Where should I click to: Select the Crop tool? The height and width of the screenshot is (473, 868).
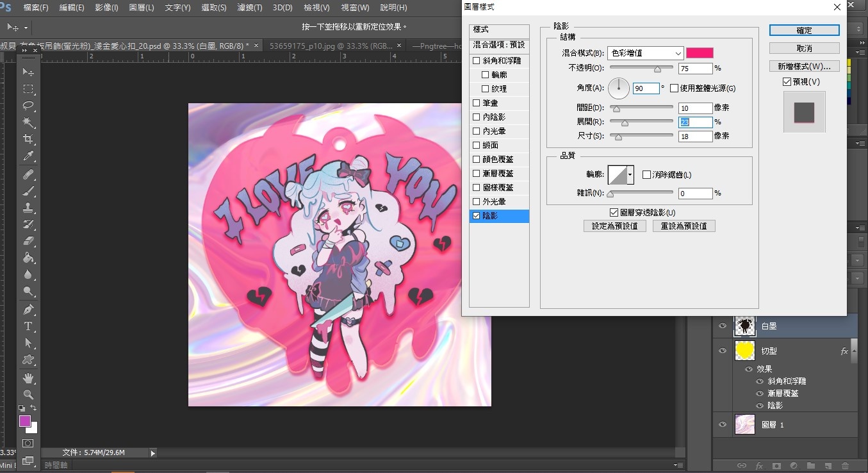[28, 139]
